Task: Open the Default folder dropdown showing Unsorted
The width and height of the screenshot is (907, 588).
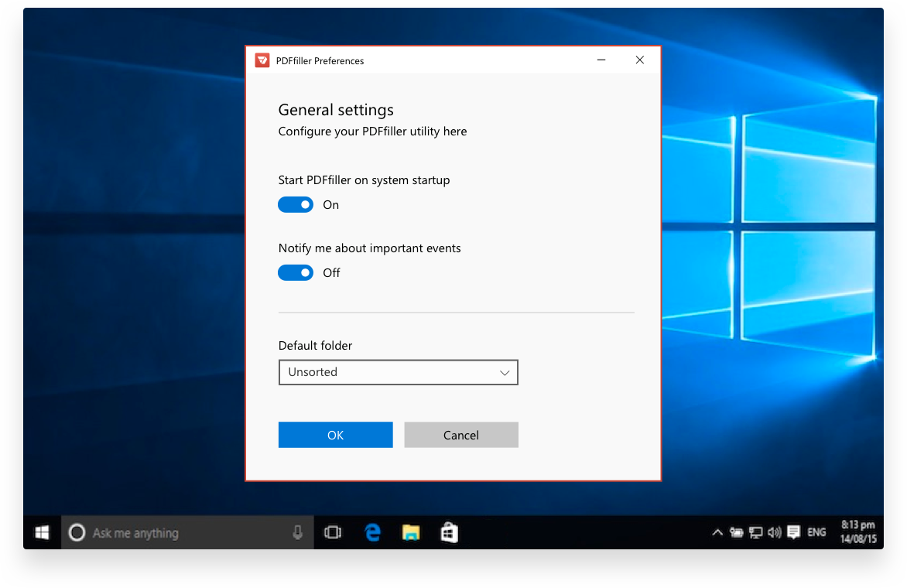Action: (398, 372)
